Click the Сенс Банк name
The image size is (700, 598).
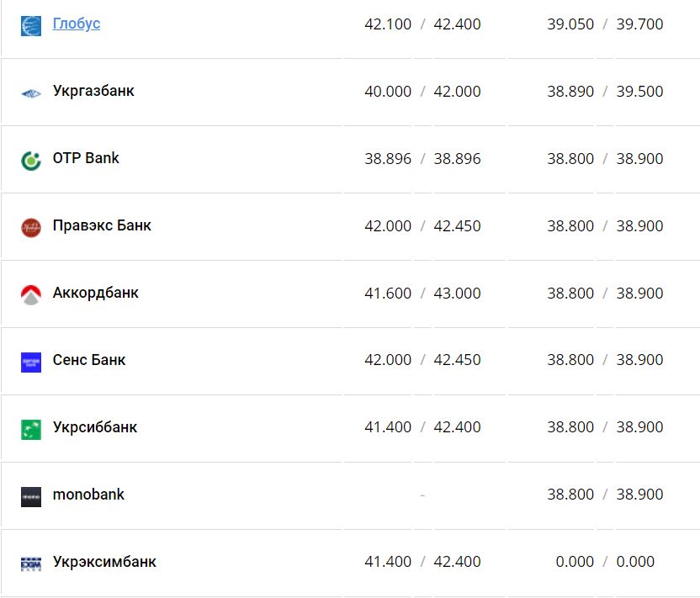pyautogui.click(x=89, y=360)
